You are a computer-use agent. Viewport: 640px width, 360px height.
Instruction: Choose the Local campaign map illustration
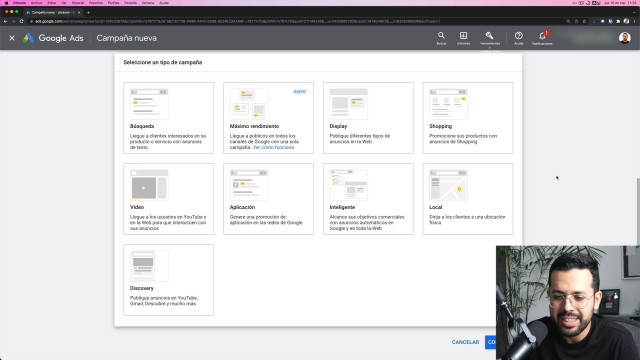point(448,185)
